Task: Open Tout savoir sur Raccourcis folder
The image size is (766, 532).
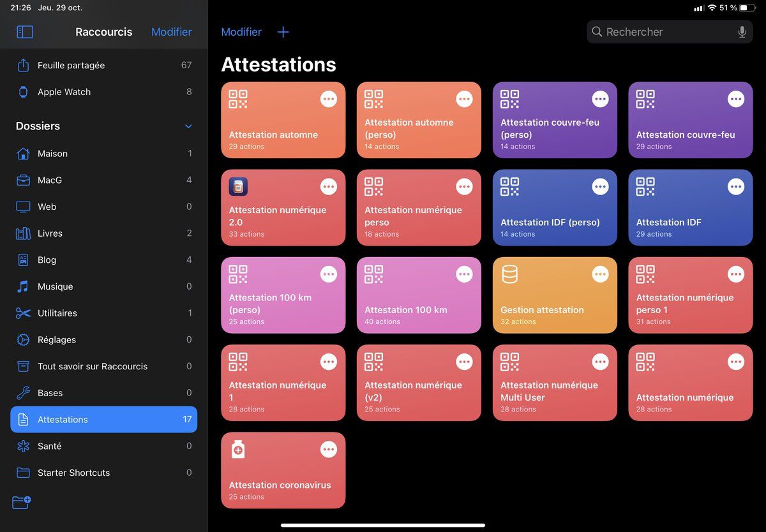Action: click(x=104, y=366)
